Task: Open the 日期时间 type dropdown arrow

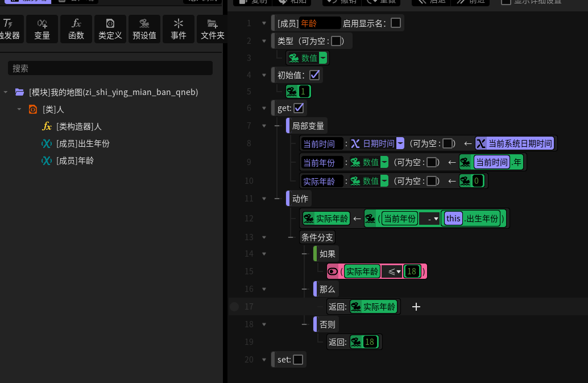Action: (x=400, y=143)
